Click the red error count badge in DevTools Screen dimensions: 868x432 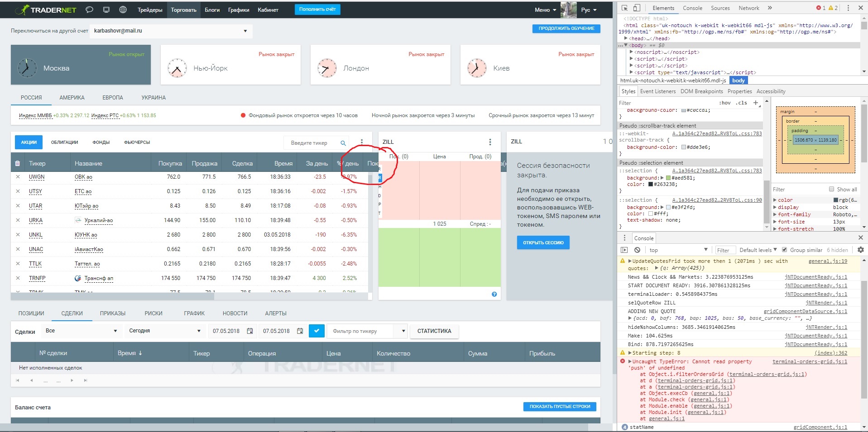pos(820,8)
